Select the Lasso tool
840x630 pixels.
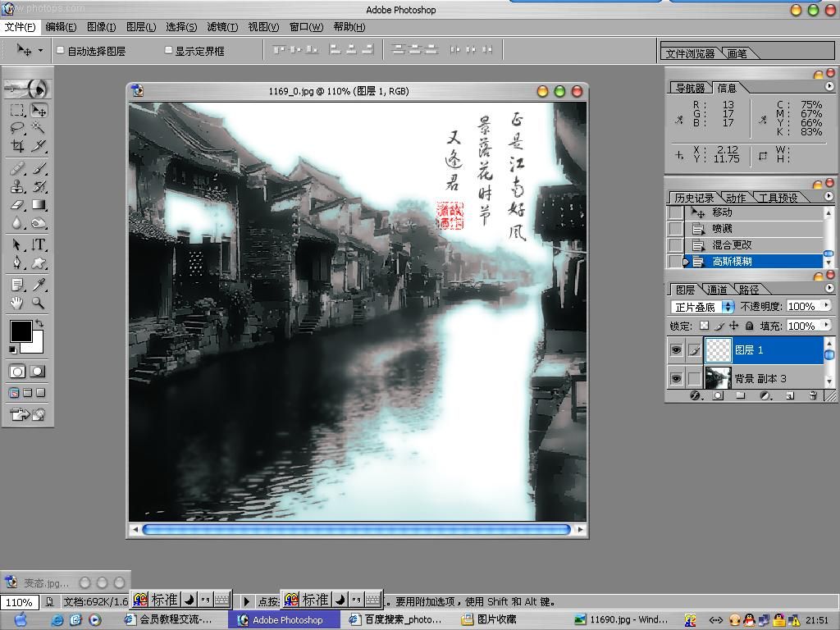point(17,128)
